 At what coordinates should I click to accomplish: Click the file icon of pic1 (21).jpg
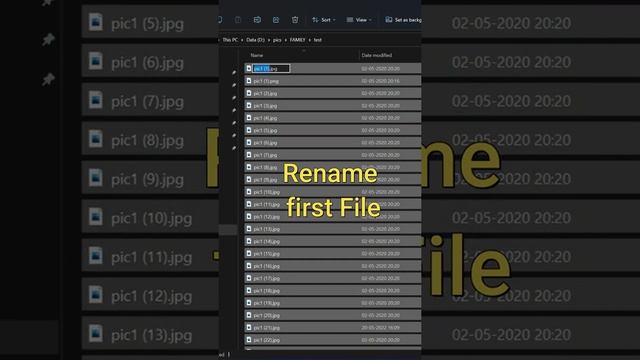point(249,327)
